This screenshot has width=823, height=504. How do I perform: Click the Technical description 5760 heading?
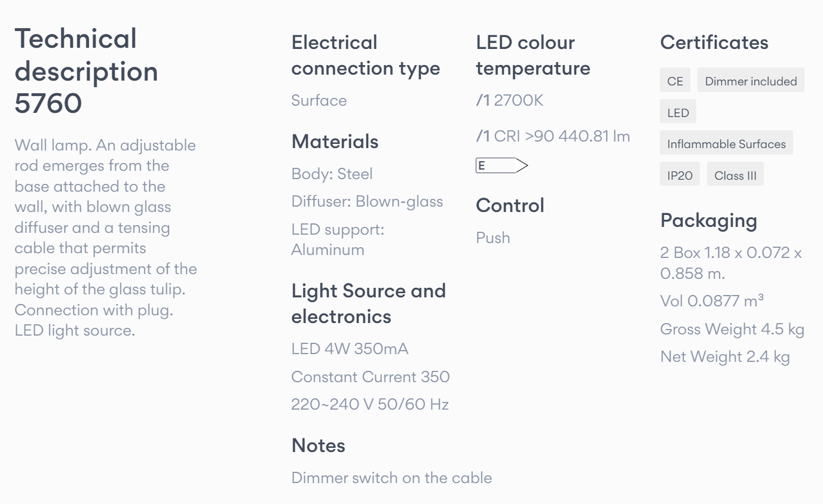click(x=87, y=71)
